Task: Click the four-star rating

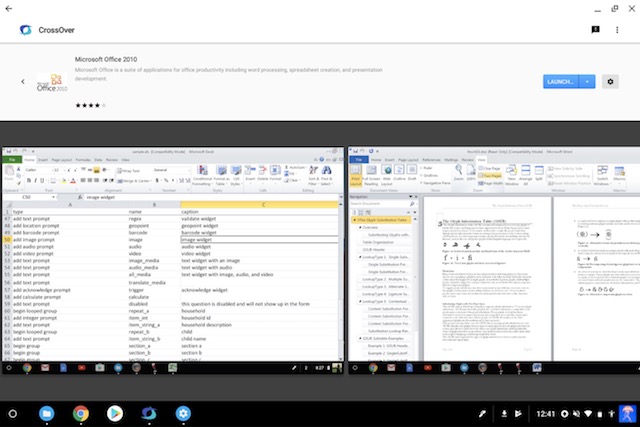Action: point(91,105)
